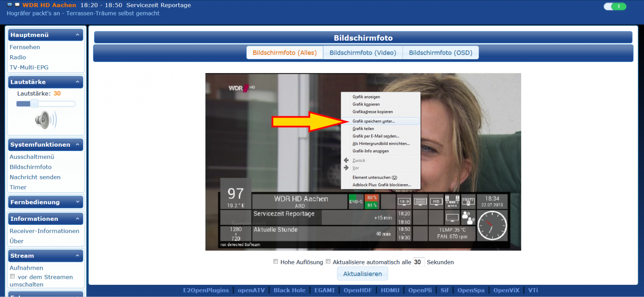Viewport: 644px width, 297px height.
Task: Open the Aufnahmen link
Action: (26, 268)
